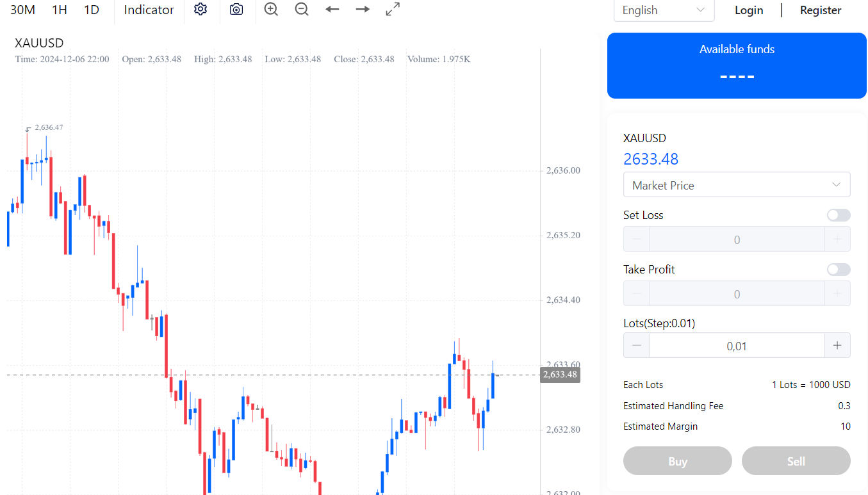Decrease lots with minus button
868x495 pixels.
coord(636,346)
